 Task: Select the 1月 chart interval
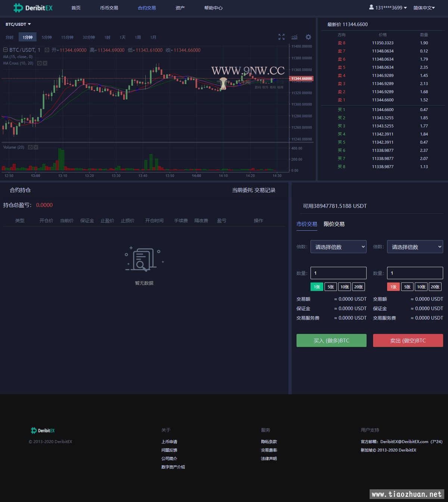153,37
